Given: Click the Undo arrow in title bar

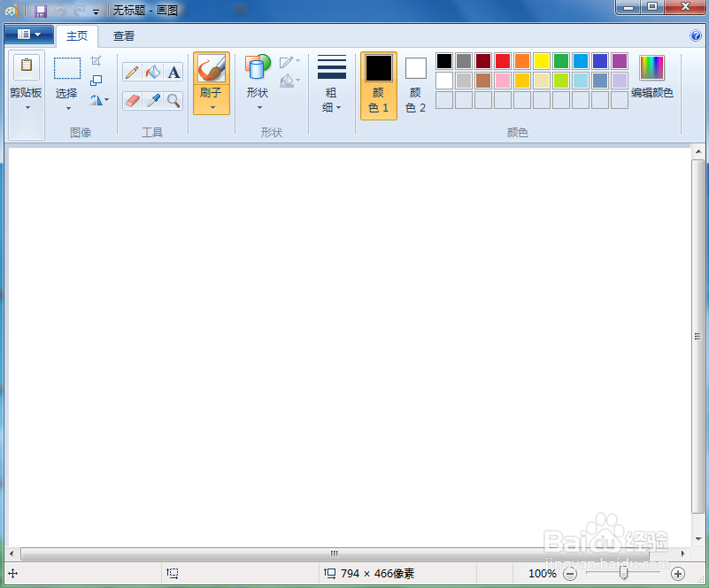Looking at the screenshot, I should [60, 11].
